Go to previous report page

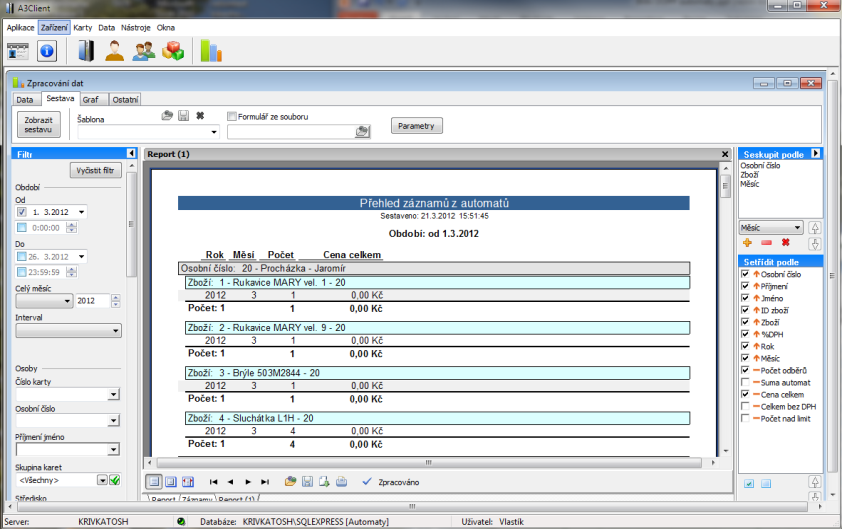pyautogui.click(x=230, y=482)
